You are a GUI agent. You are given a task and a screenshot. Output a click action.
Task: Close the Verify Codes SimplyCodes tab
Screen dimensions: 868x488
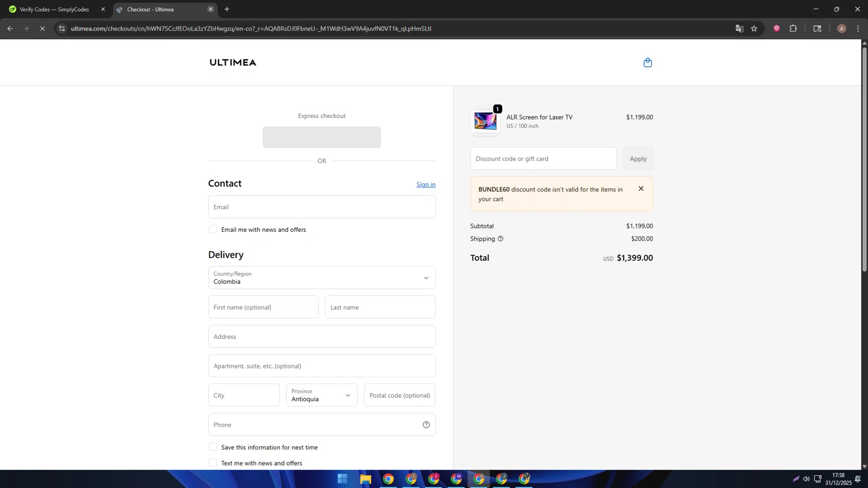[103, 9]
